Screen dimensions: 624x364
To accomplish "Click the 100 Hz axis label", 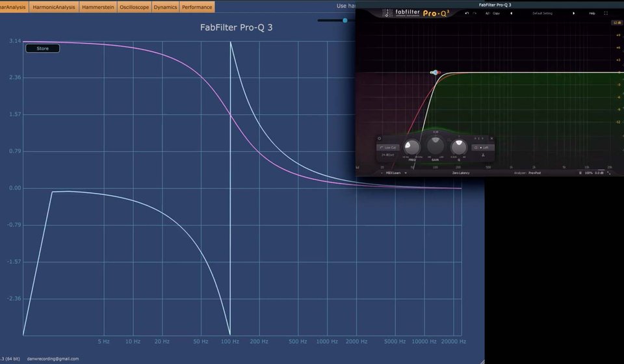I will [230, 341].
